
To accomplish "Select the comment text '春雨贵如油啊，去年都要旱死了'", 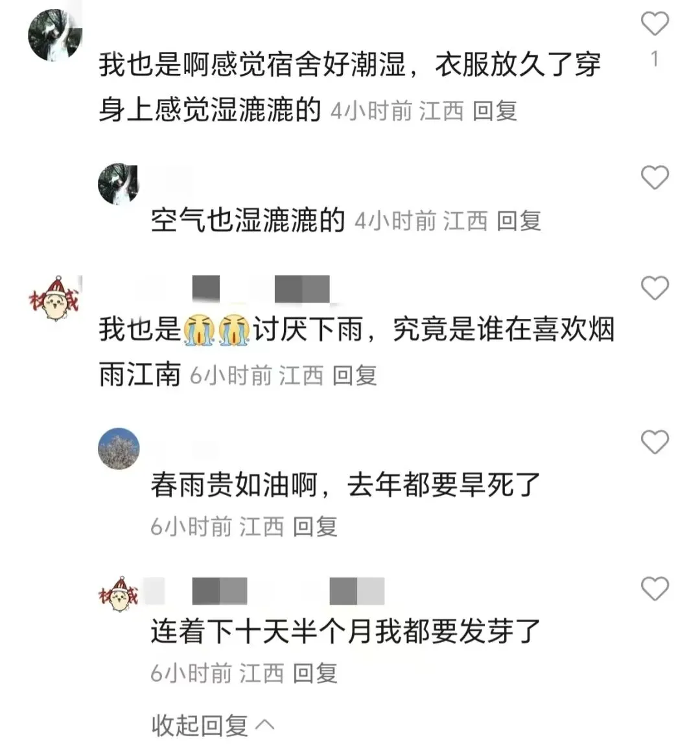I will click(345, 485).
